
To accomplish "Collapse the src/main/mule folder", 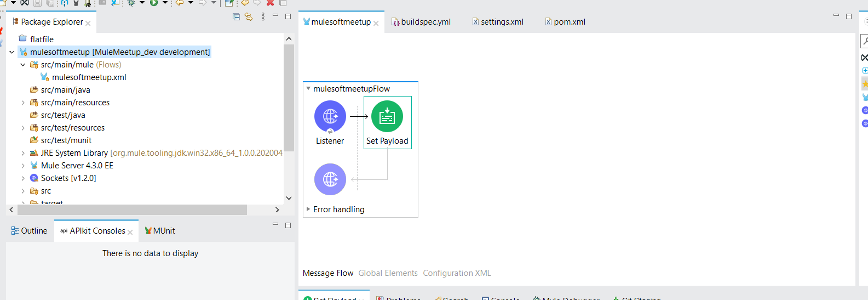I will pos(23,65).
